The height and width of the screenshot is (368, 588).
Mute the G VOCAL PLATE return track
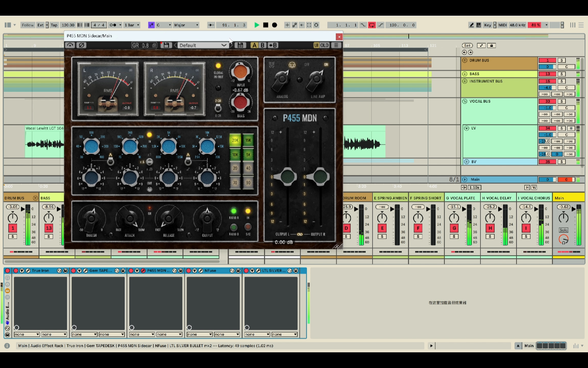pyautogui.click(x=454, y=228)
